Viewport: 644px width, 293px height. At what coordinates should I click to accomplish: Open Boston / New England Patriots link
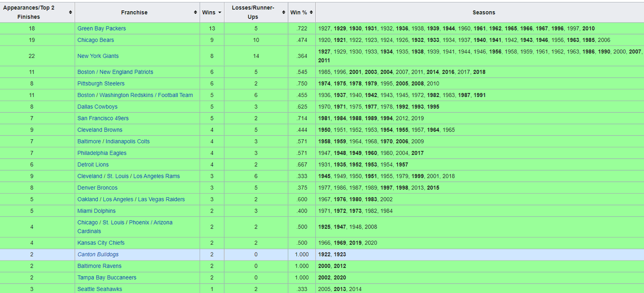pyautogui.click(x=115, y=72)
